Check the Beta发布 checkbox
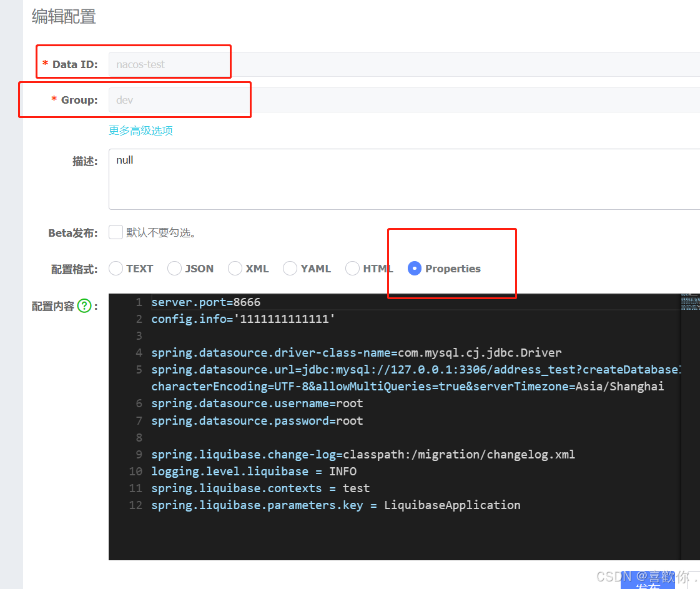This screenshot has width=700, height=589. [116, 232]
